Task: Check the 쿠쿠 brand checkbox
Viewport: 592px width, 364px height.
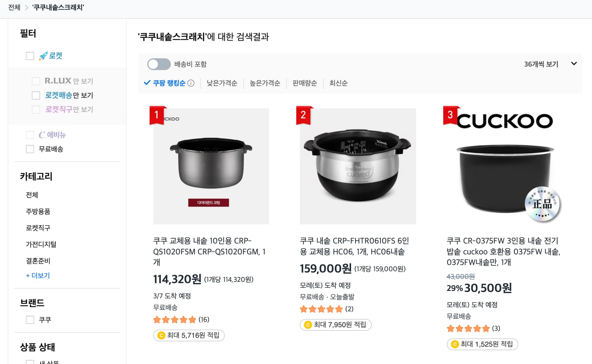Action: click(x=30, y=320)
